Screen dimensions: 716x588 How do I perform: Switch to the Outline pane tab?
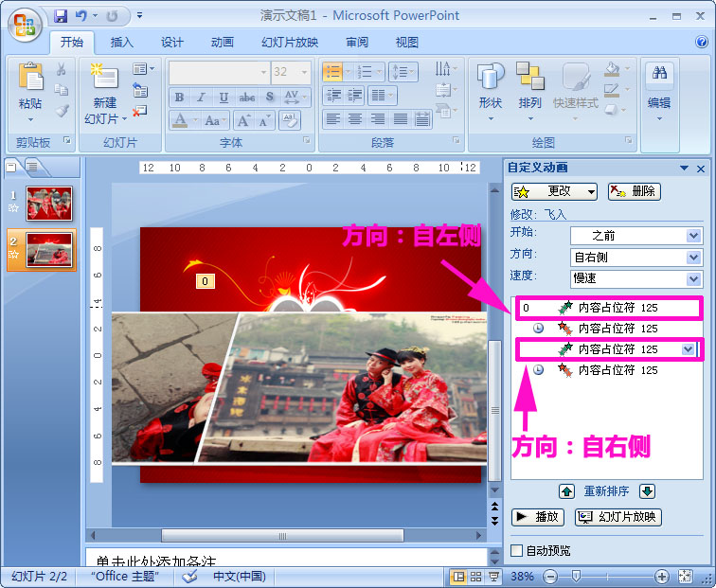pos(32,167)
